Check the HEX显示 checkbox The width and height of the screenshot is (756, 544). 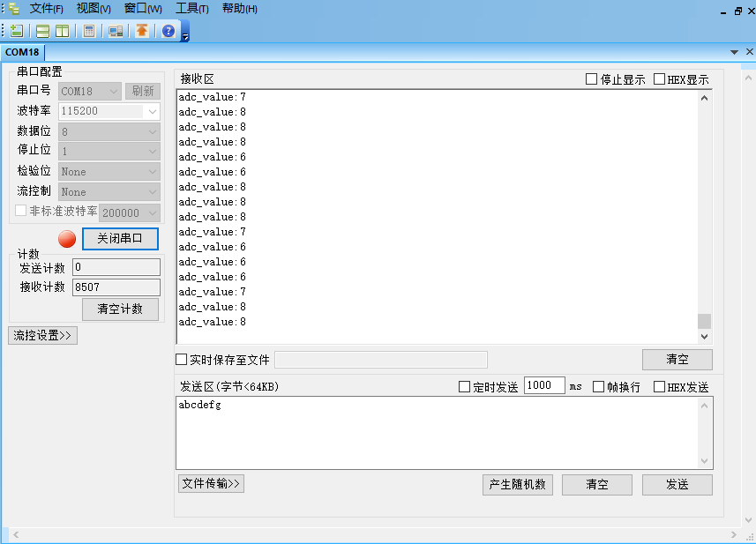(659, 79)
